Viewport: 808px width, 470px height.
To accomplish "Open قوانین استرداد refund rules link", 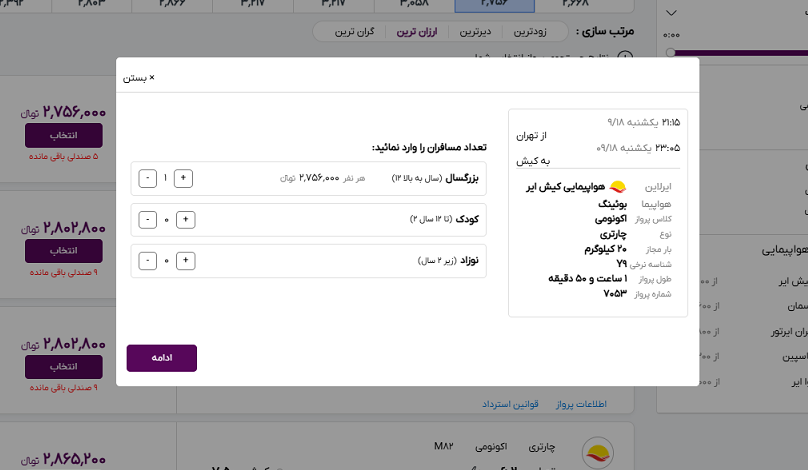I will pyautogui.click(x=510, y=404).
